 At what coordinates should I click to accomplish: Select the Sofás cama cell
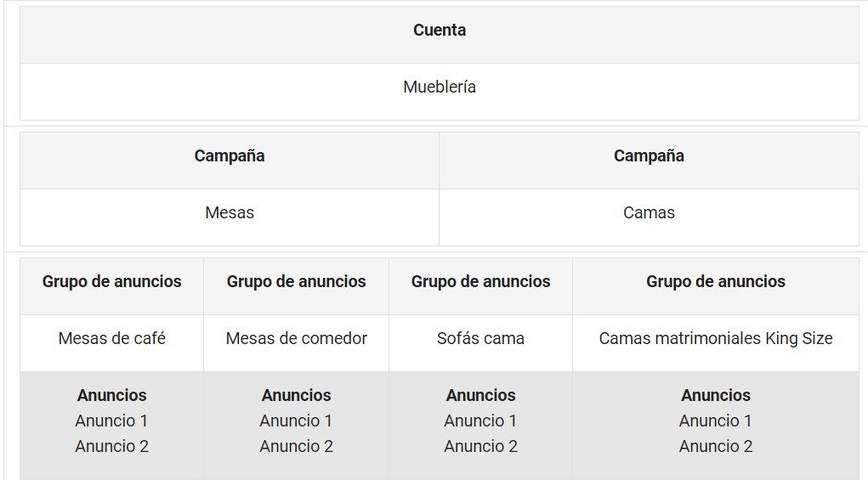click(x=481, y=339)
